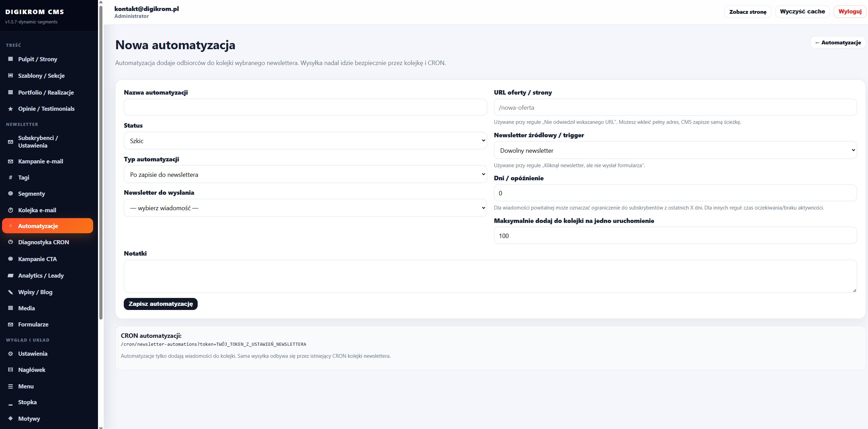Expand the Newsletter źródłowy / trigger dropdown
Viewport: 868px width, 429px height.
pyautogui.click(x=675, y=150)
